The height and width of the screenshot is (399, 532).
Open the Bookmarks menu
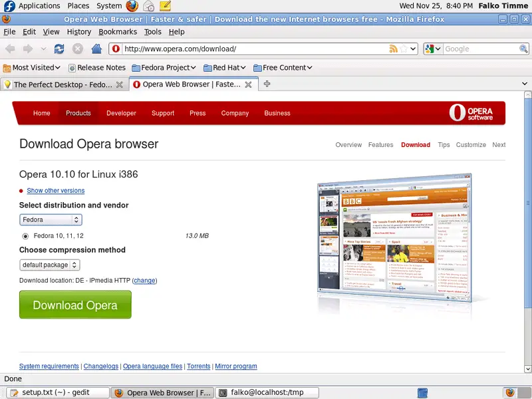point(118,32)
